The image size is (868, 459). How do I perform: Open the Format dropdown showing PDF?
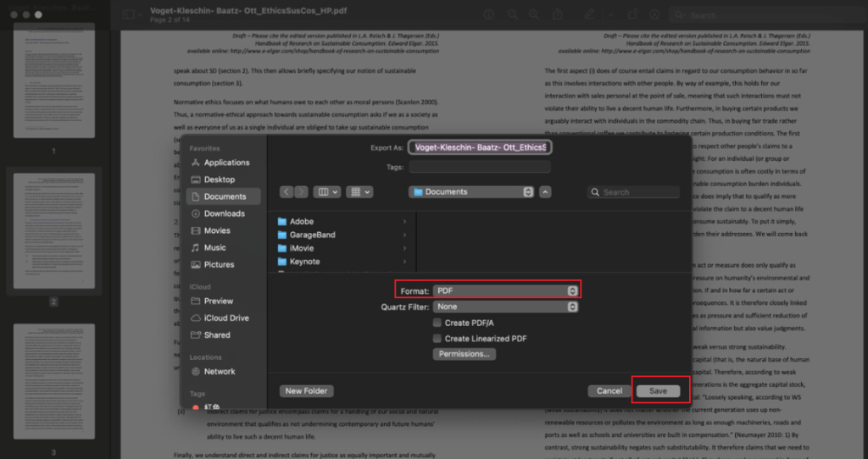505,290
